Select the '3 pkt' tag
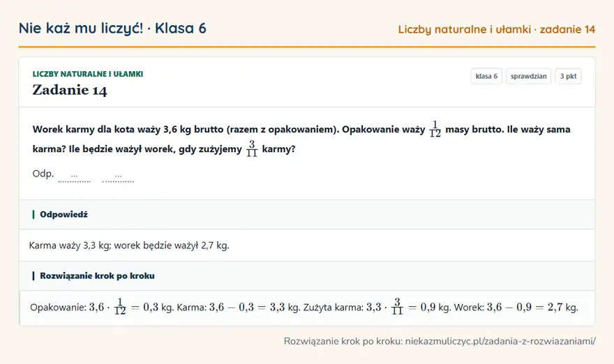 tap(568, 76)
